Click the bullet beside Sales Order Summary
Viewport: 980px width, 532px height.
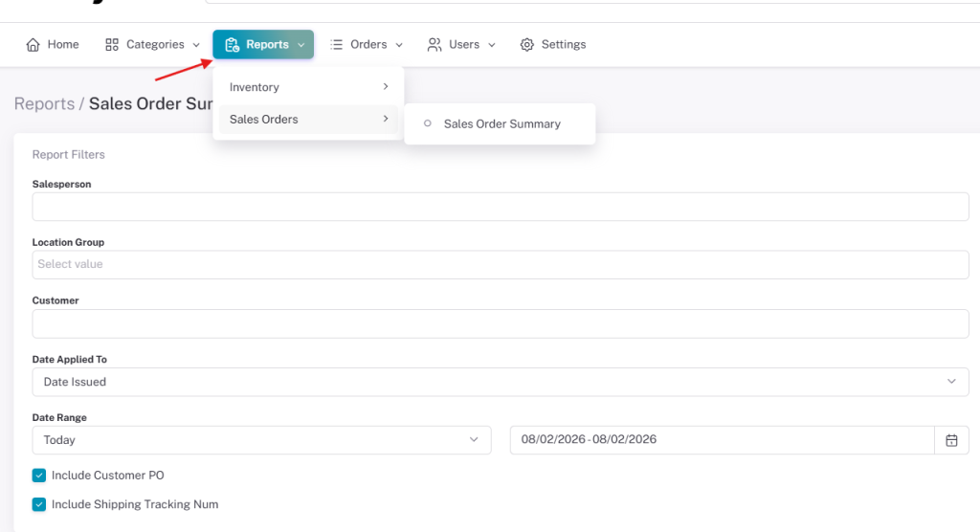click(x=428, y=123)
